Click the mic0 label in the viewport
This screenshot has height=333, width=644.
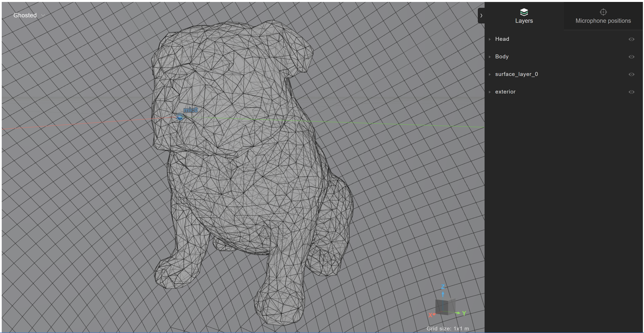tap(190, 110)
